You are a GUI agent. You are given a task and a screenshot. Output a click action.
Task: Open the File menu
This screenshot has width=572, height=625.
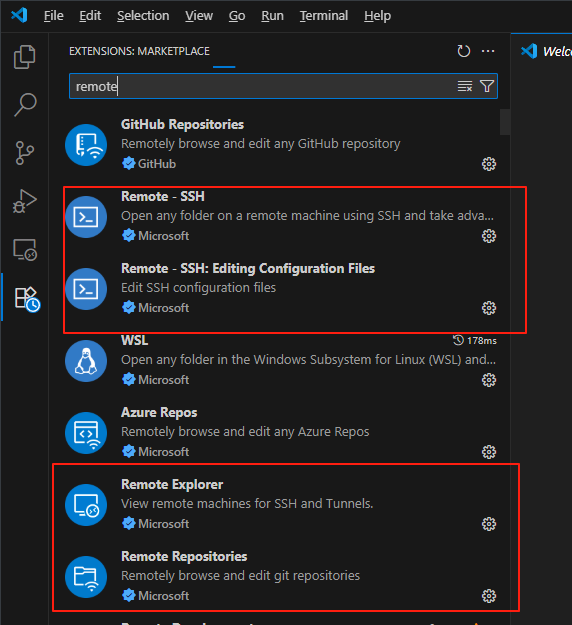[x=53, y=16]
